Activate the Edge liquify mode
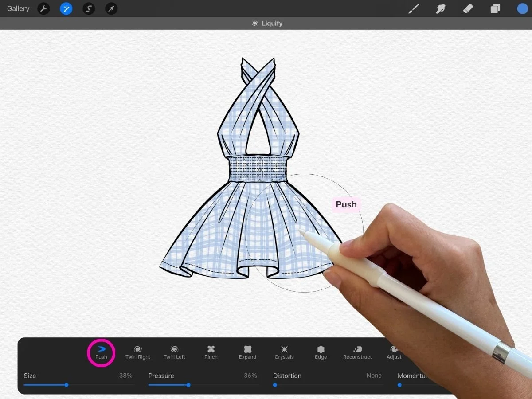Screen dimensions: 532x399 (x=321, y=352)
